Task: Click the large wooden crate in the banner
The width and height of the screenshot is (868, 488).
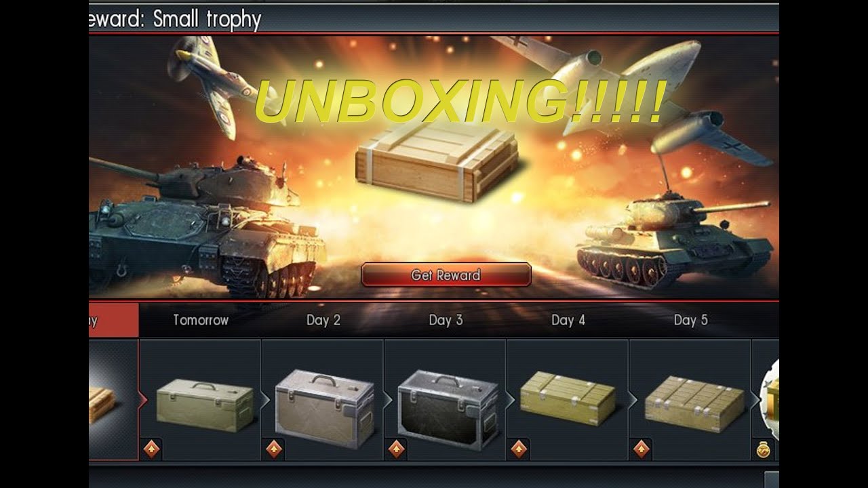Action: coord(437,161)
